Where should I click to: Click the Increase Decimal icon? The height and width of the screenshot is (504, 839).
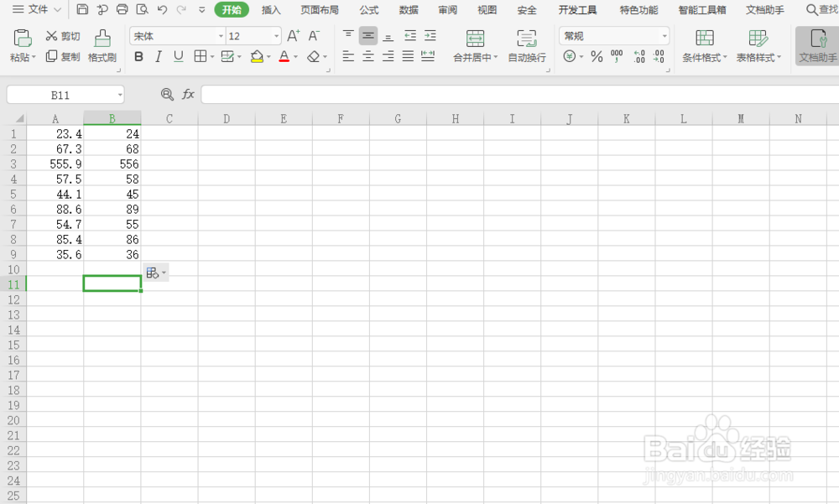pos(638,56)
